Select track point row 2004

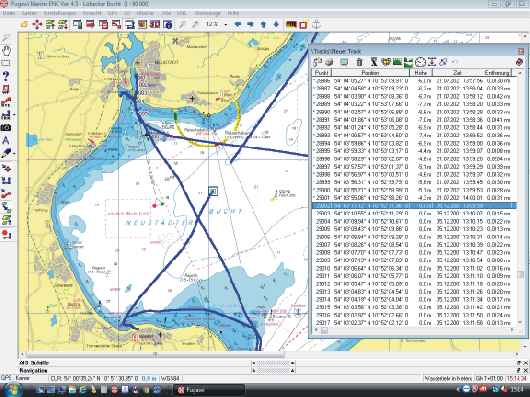point(414,221)
